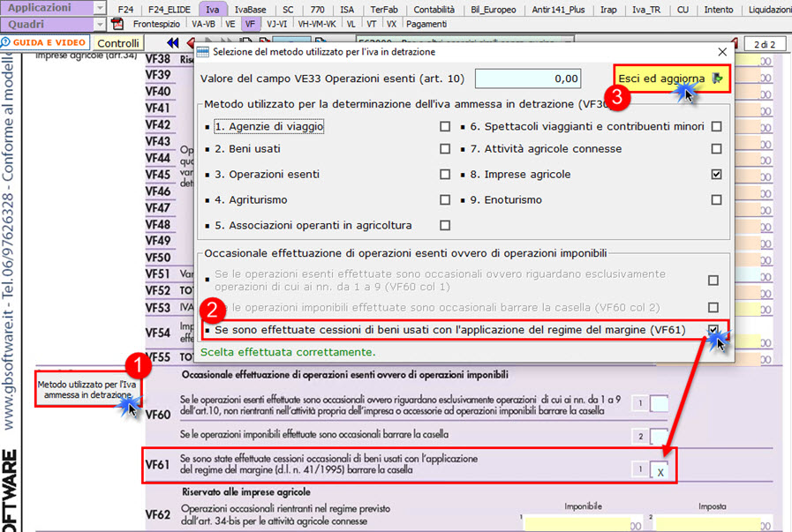Switch to the 770 tab
This screenshot has height=532, width=792.
point(317,10)
